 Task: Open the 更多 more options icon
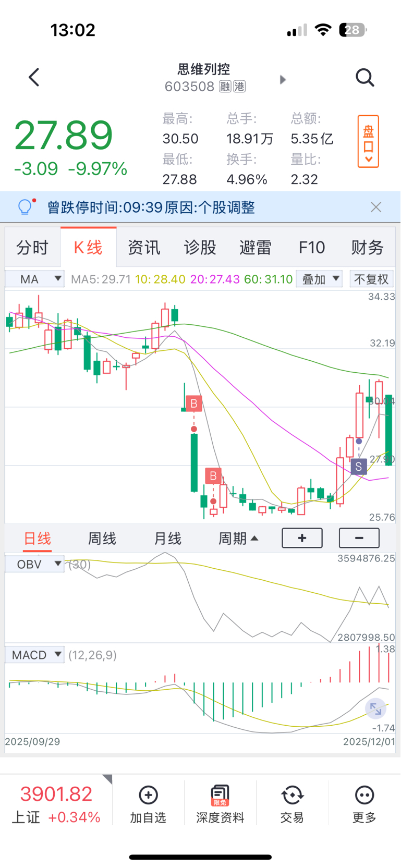point(364,796)
